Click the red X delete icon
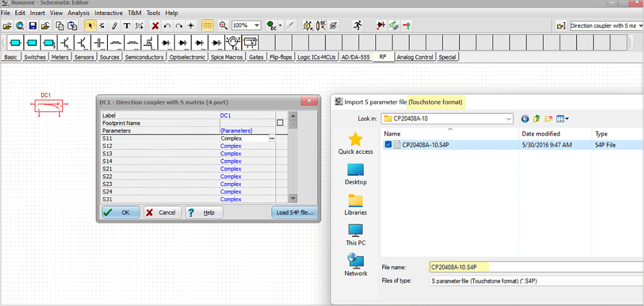The image size is (644, 306). 155,25
